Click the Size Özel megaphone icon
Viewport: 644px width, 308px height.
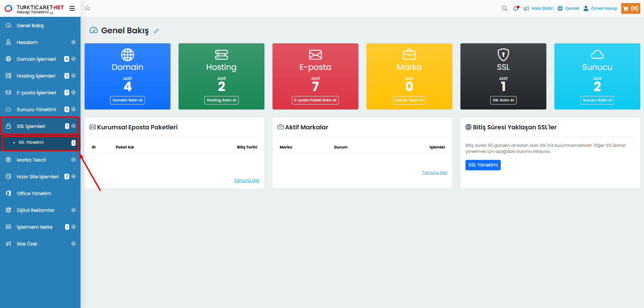click(x=8, y=244)
